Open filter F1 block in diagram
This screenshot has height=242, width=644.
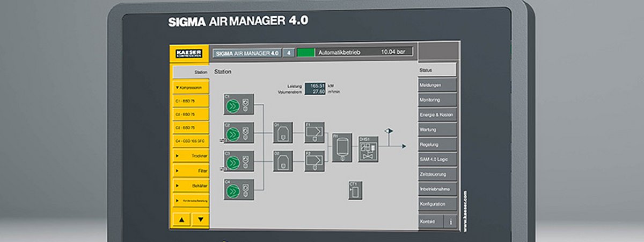[x=314, y=132]
